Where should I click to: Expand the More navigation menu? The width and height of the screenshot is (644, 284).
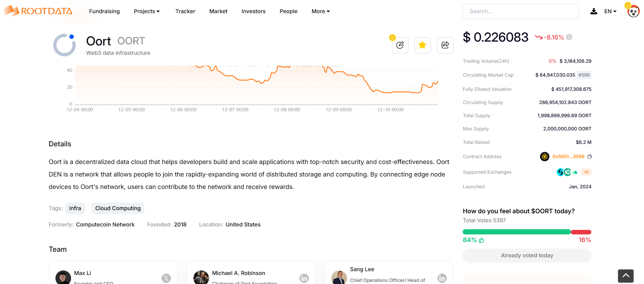321,11
